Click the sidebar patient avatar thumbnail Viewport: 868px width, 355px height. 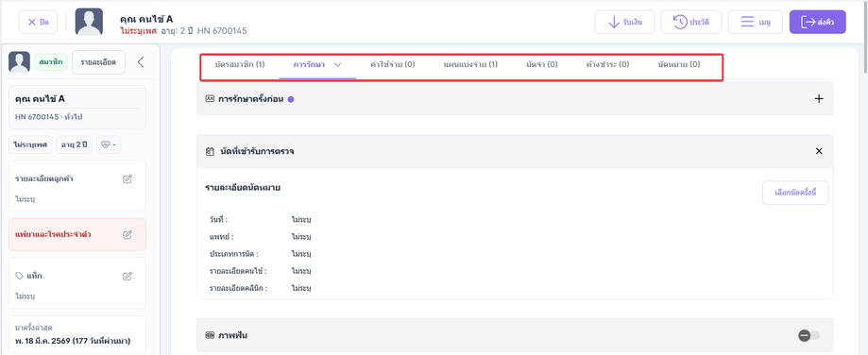19,62
